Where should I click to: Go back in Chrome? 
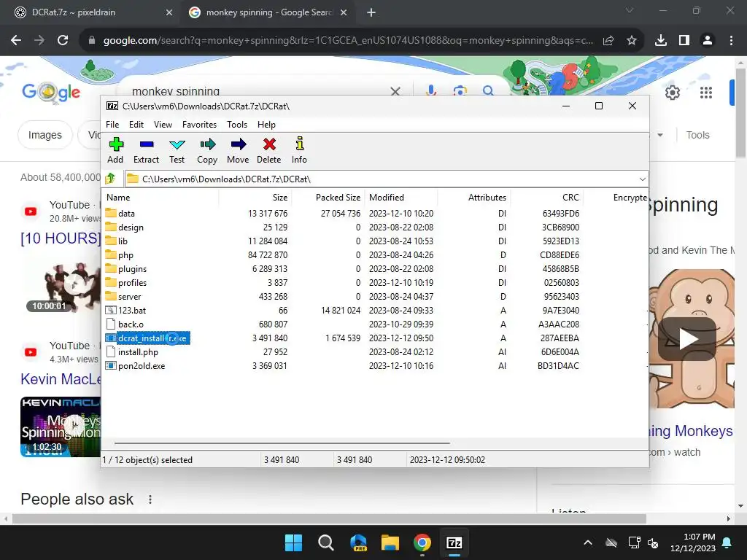[16, 41]
